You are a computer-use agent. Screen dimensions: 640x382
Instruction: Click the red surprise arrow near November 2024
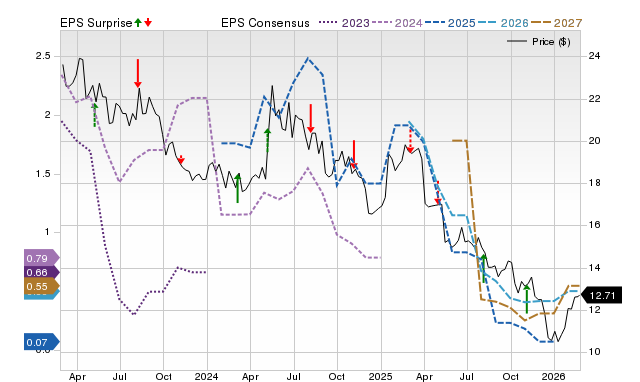point(354,154)
